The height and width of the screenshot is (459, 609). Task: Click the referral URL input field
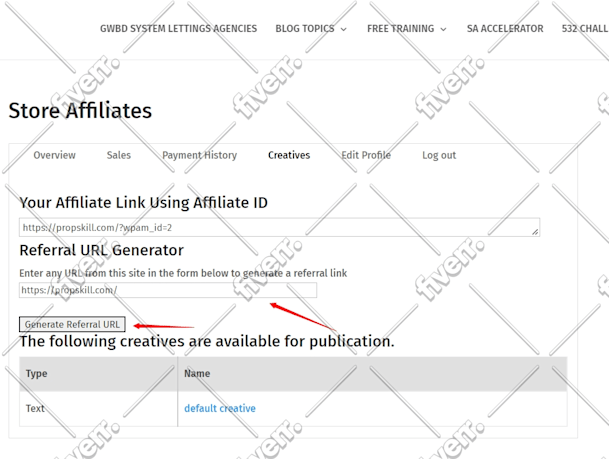[x=168, y=290]
